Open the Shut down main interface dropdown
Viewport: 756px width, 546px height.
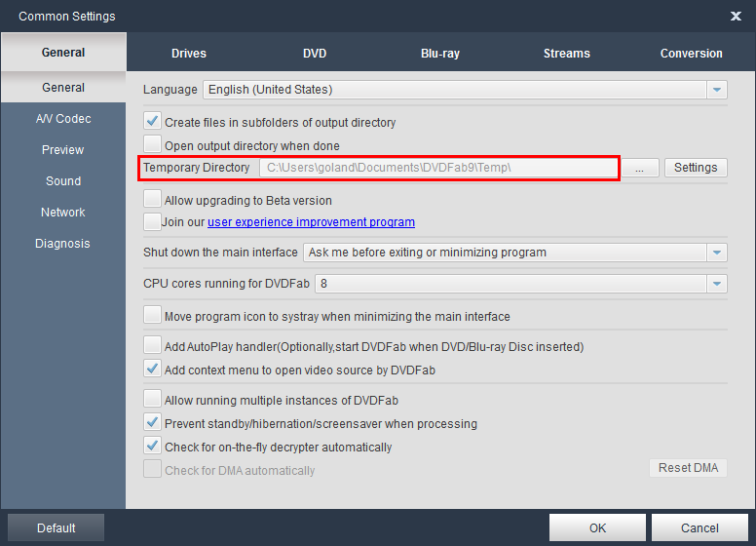717,253
